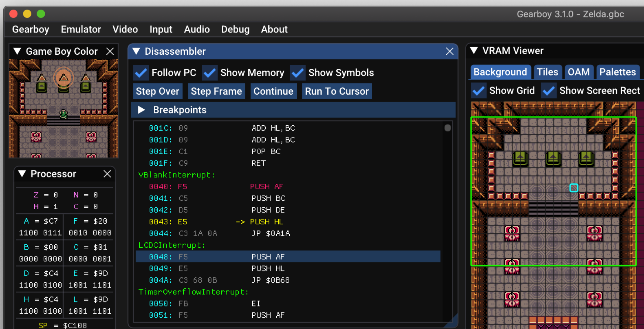Disable the Show Symbols checkbox
This screenshot has height=329, width=644.
[x=297, y=73]
